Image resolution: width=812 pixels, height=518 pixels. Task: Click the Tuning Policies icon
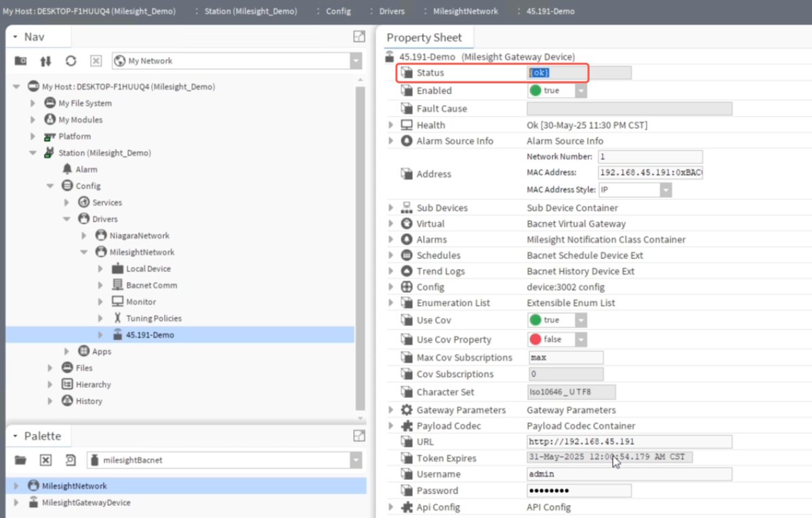(x=117, y=318)
